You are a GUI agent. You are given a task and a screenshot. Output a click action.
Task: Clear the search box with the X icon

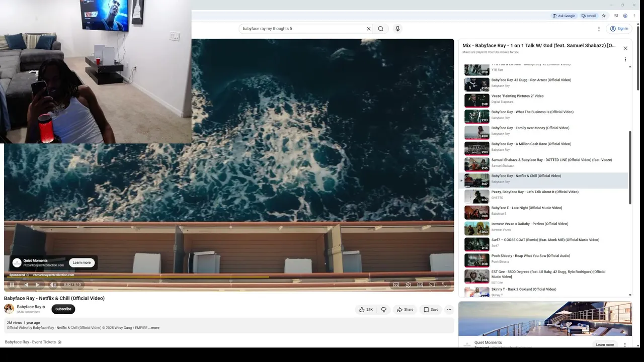click(368, 29)
